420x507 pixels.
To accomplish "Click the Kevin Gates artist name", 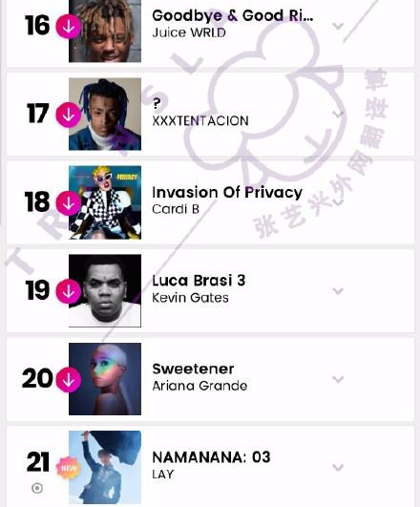I will click(190, 298).
